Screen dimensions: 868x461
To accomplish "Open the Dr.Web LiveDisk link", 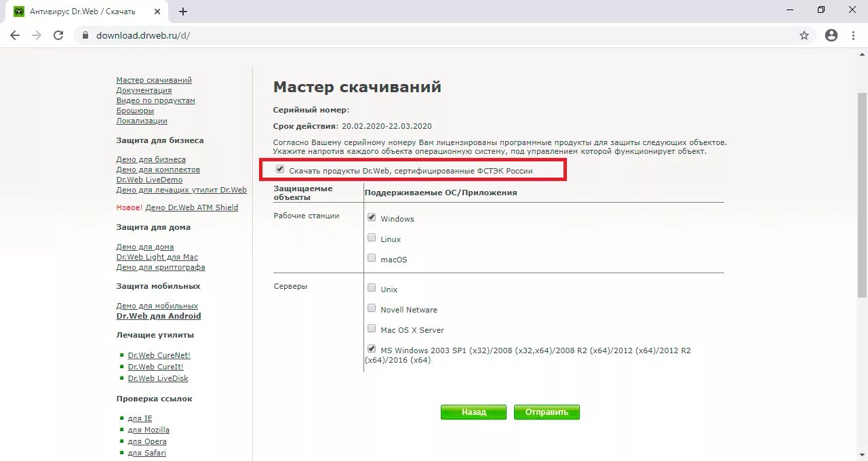I will (158, 378).
